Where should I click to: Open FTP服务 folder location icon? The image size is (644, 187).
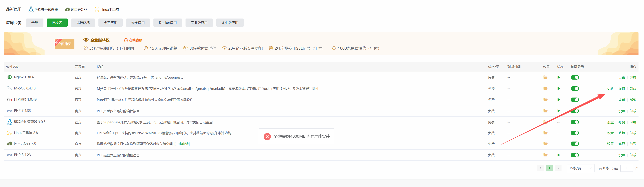(x=545, y=100)
